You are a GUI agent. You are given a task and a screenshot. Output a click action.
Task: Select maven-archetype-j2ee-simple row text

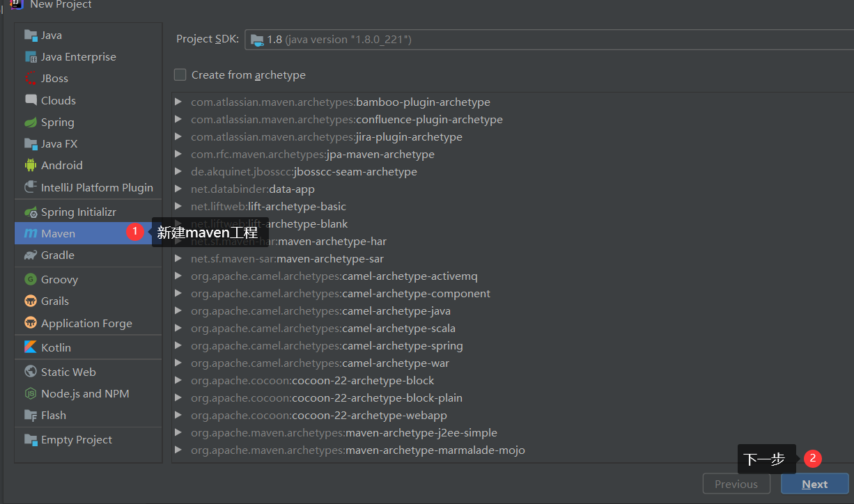(x=344, y=432)
